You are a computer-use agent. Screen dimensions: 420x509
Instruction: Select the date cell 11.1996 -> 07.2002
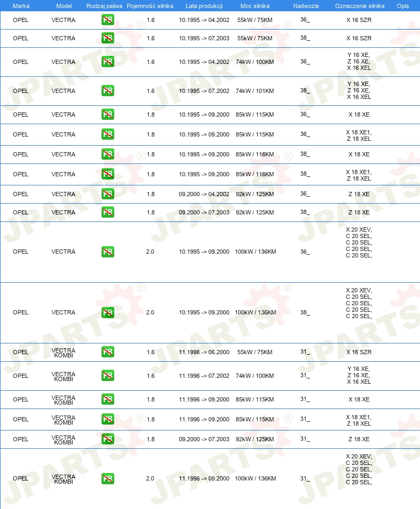pyautogui.click(x=204, y=376)
